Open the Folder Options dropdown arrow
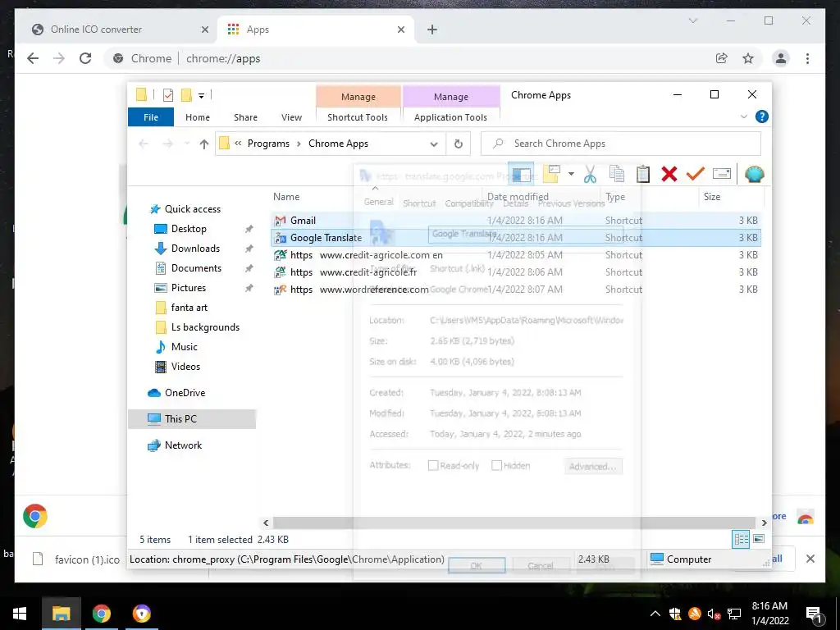Screen dimensions: 840x630 (571, 174)
